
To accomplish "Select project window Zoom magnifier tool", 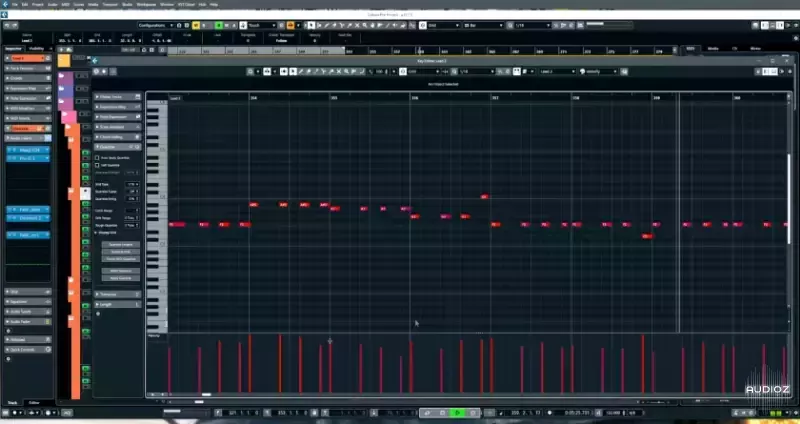I will (365, 25).
